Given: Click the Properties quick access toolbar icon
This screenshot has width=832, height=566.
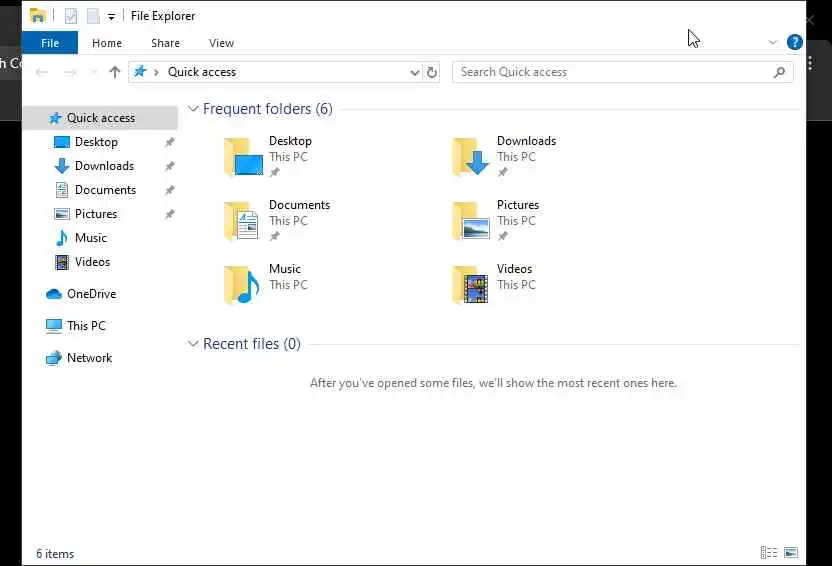Looking at the screenshot, I should pos(71,16).
